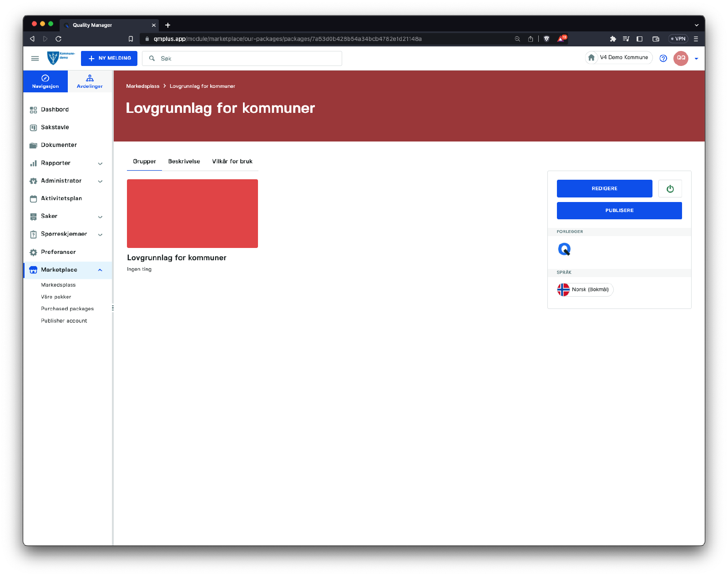This screenshot has width=728, height=576.
Task: Open Aktivitetsplan calendar item
Action: 61,198
